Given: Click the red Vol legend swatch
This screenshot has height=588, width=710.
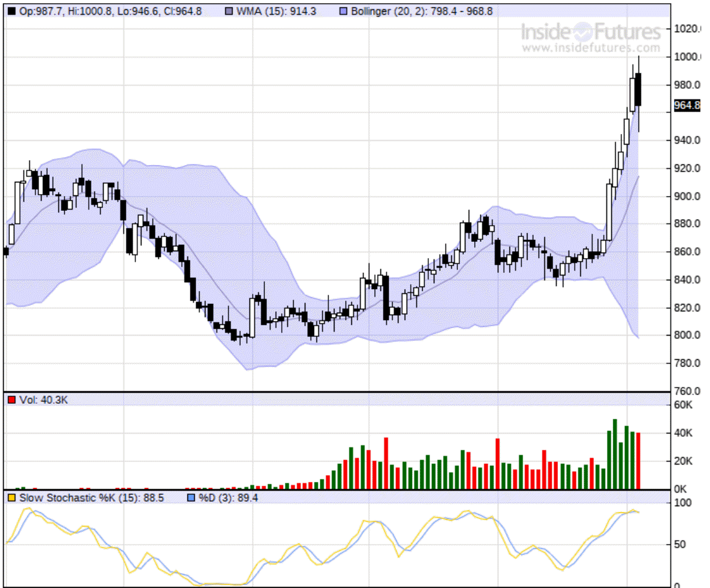Looking at the screenshot, I should (12, 399).
